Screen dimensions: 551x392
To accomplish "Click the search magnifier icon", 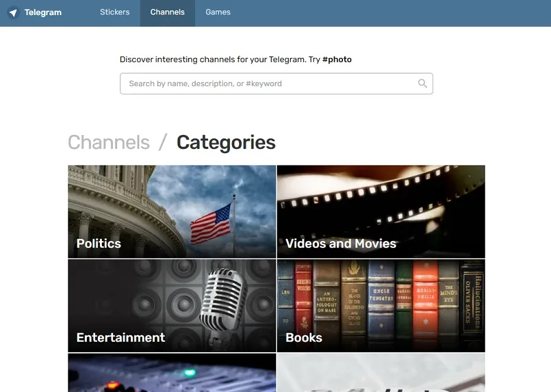I will [422, 83].
